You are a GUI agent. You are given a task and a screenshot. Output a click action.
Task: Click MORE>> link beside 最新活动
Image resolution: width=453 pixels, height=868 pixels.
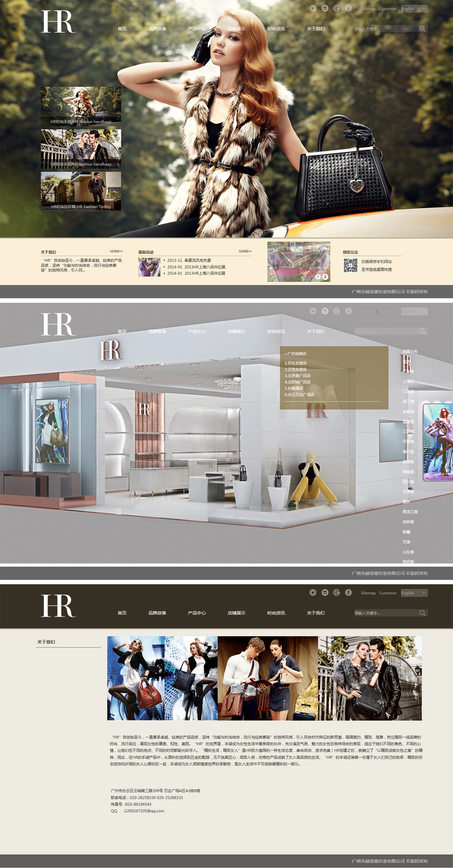click(x=245, y=251)
